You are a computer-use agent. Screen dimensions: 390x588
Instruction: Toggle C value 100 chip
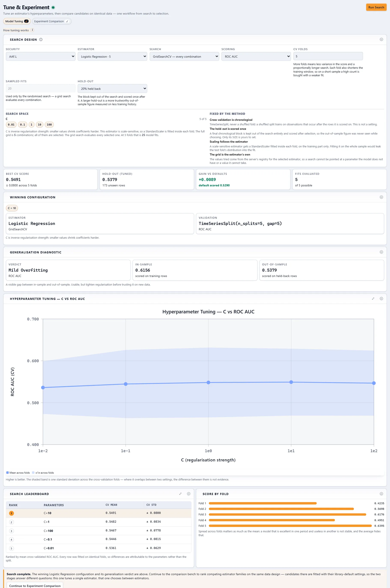tap(49, 125)
